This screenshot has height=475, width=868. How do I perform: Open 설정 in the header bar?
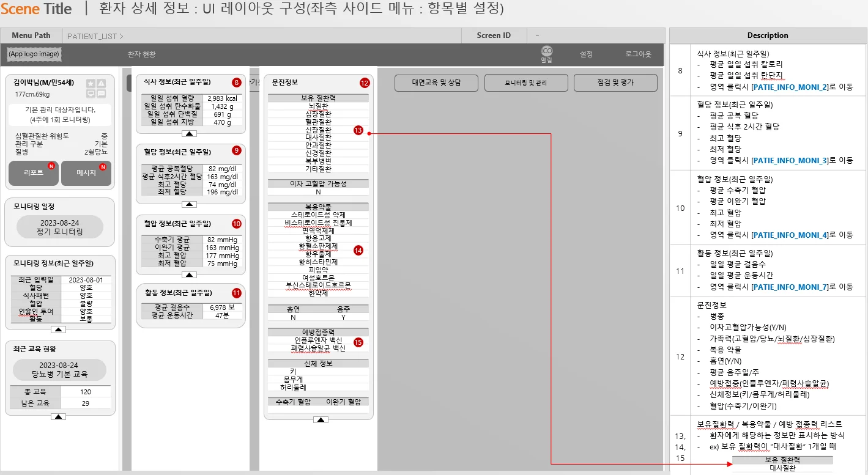586,54
